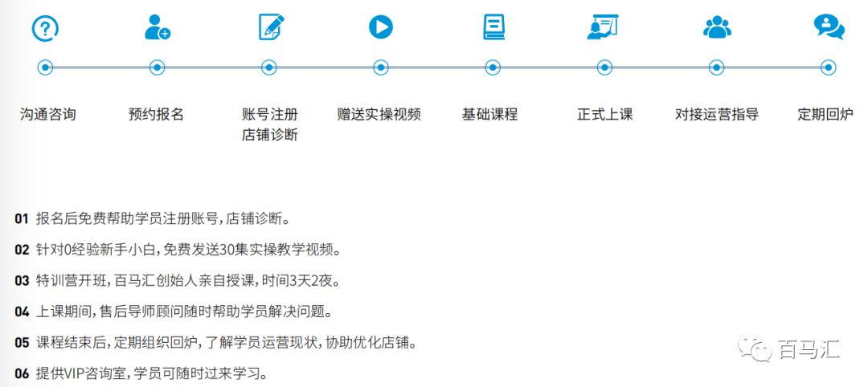The image size is (868, 387).
Task: Click the timeline dot above 沟通咨询
Action: pos(46,68)
